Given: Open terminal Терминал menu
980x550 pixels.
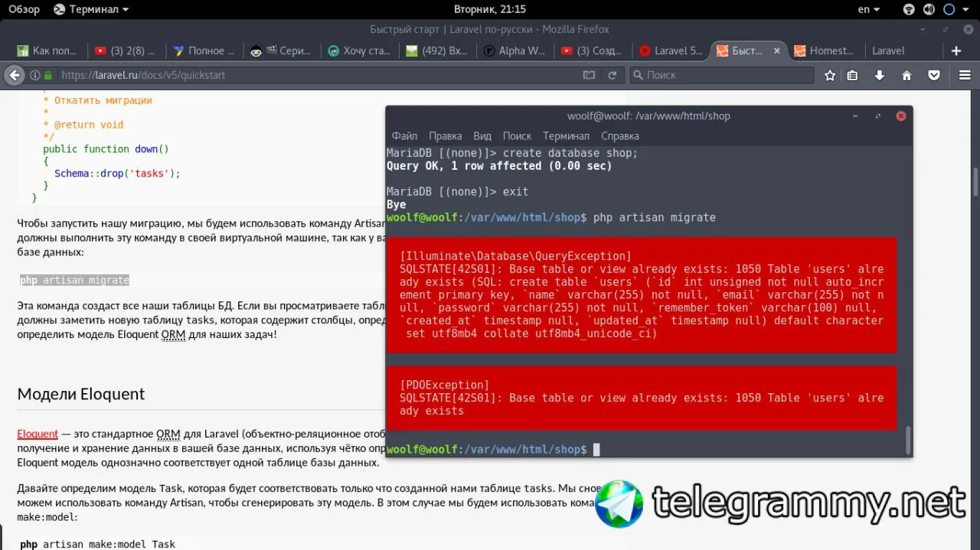Looking at the screenshot, I should (566, 136).
